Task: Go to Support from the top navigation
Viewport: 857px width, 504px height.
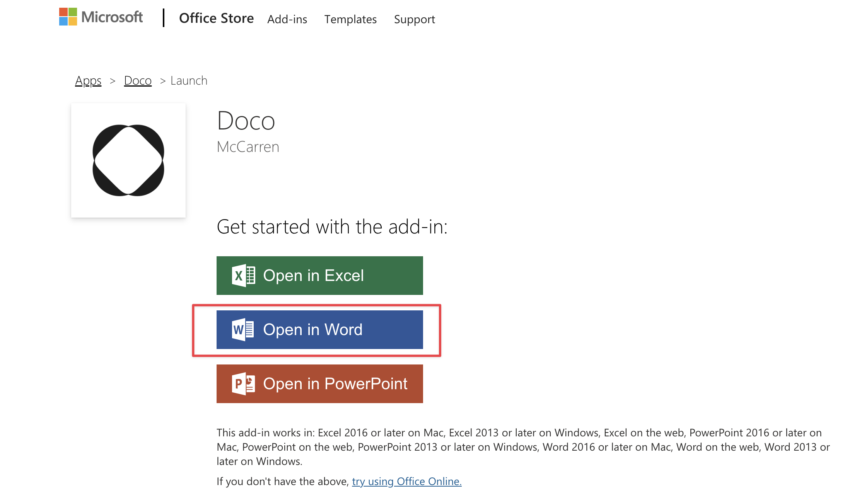Action: click(414, 19)
